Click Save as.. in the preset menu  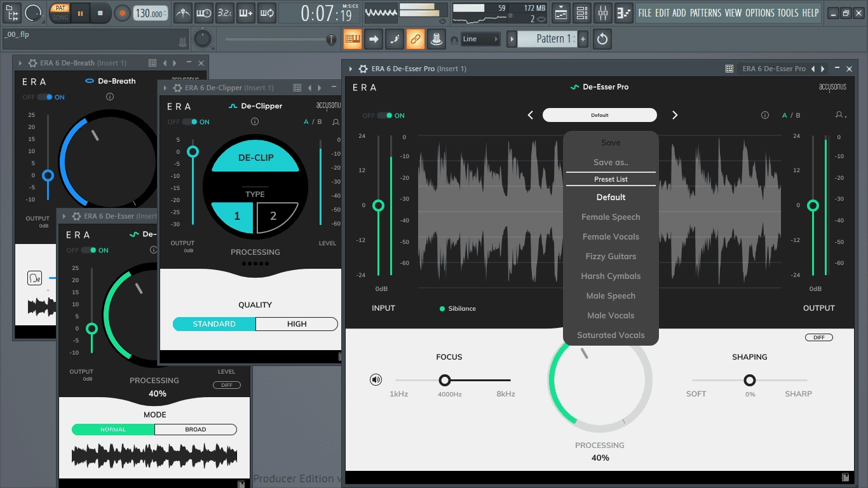[x=611, y=162]
